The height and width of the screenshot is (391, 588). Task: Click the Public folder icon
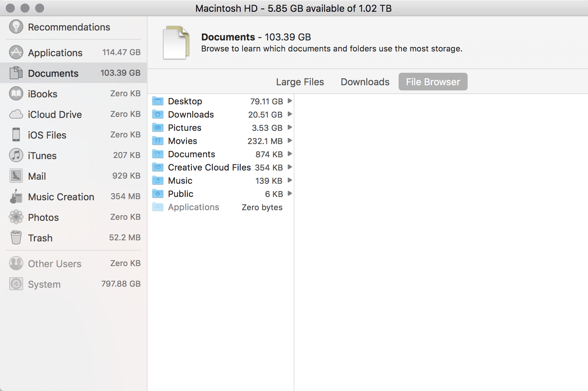point(158,194)
